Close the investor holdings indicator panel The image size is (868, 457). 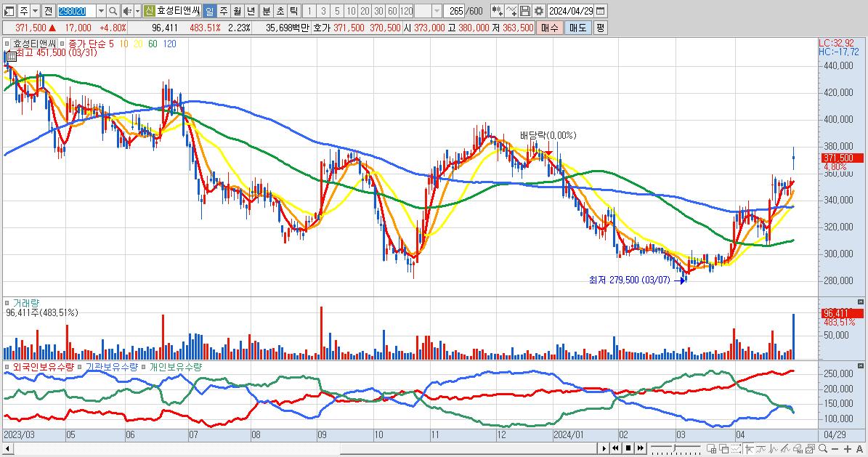pos(860,366)
